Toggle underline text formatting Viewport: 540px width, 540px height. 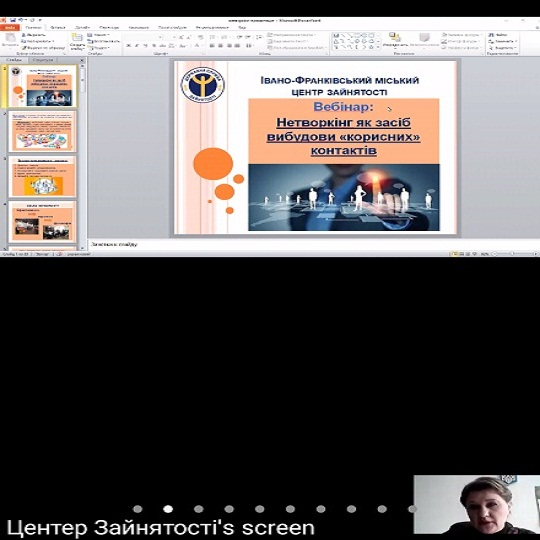pyautogui.click(x=145, y=45)
